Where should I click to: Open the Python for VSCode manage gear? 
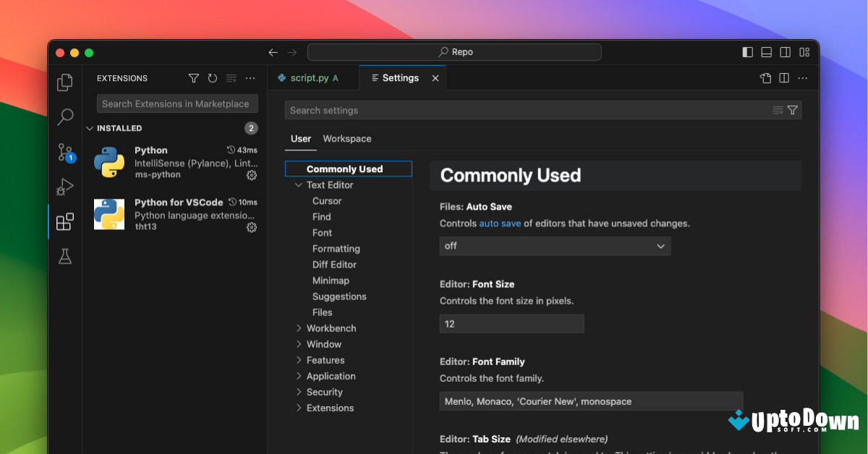[x=251, y=227]
